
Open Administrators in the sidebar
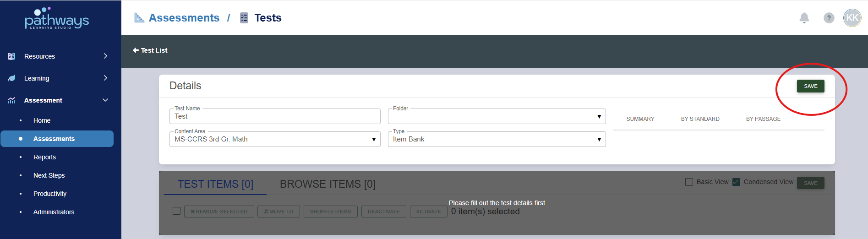(54, 212)
